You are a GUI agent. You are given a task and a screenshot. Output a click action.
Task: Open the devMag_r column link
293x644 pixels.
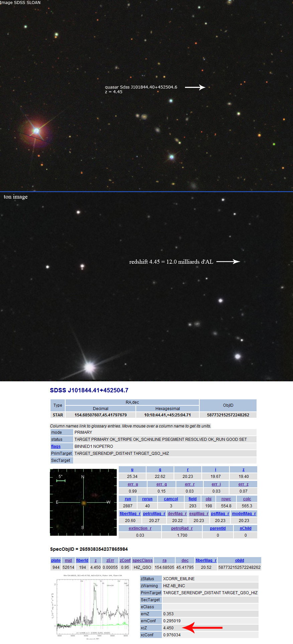(177, 514)
